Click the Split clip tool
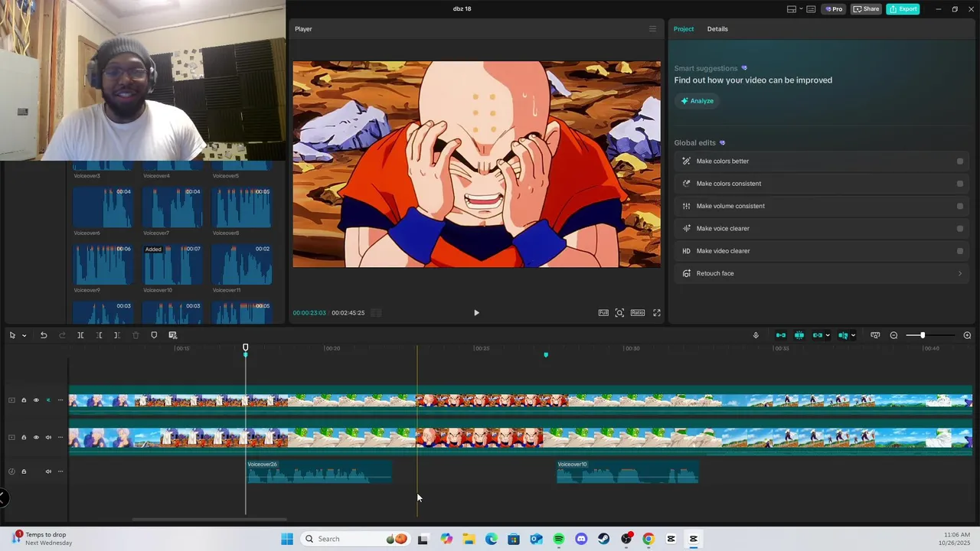The height and width of the screenshot is (551, 980). tap(80, 335)
